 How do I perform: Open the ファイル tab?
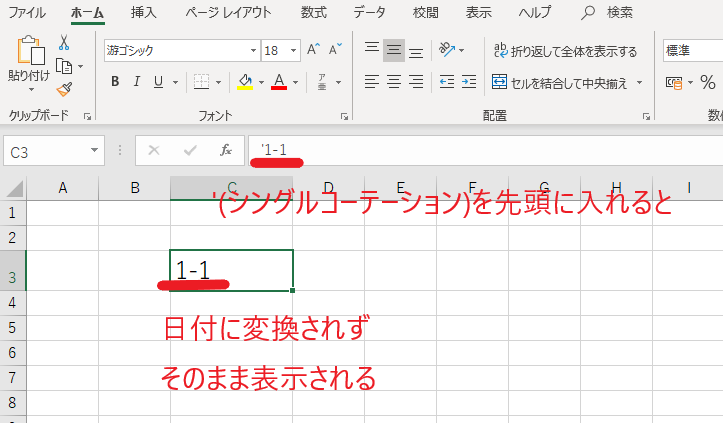(27, 12)
